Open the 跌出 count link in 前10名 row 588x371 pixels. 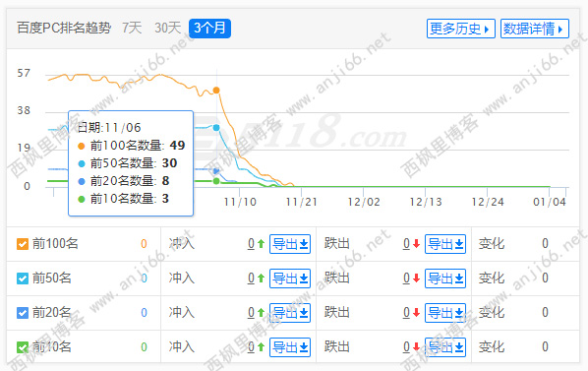[406, 347]
